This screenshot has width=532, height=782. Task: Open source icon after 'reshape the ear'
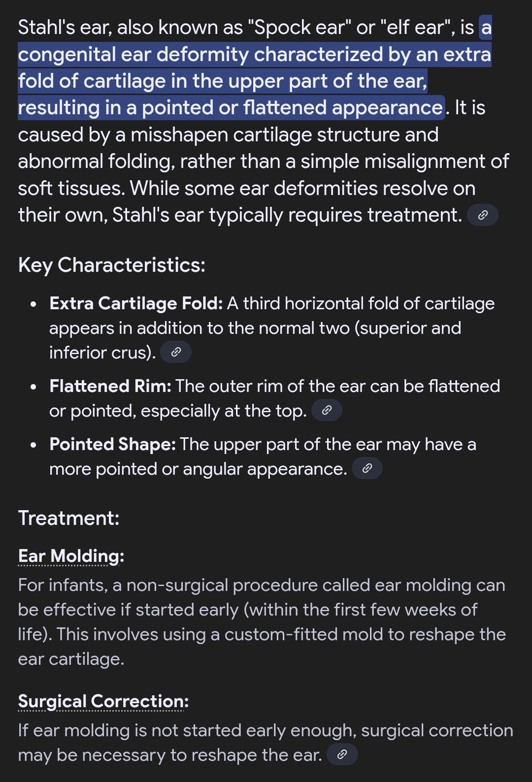pos(342,754)
